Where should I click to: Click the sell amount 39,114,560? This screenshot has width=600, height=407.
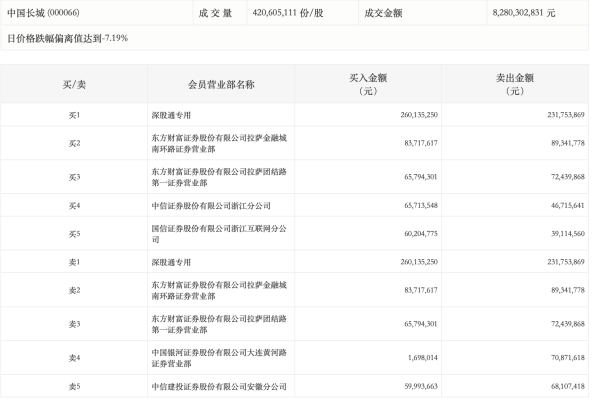tap(568, 233)
